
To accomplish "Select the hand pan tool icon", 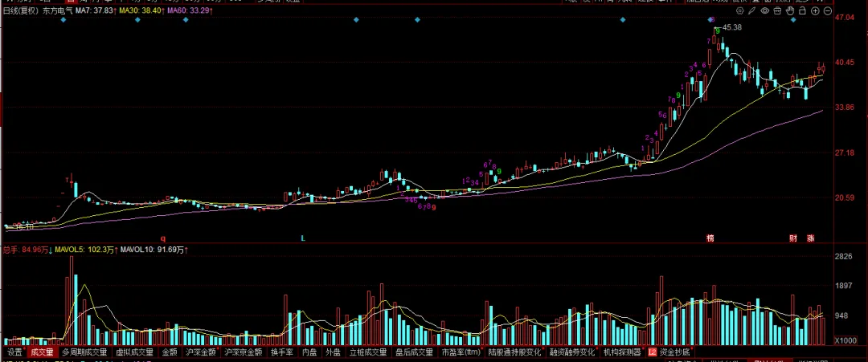I will tap(790, 10).
